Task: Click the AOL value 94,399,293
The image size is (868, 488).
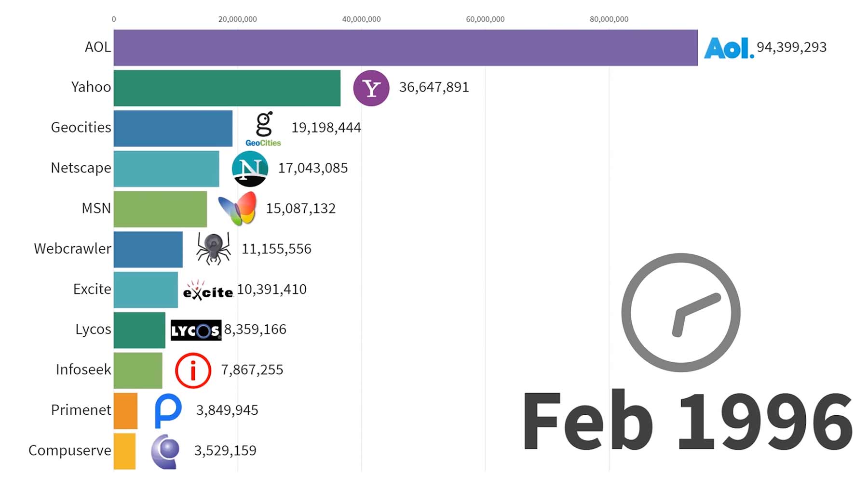Action: coord(791,47)
